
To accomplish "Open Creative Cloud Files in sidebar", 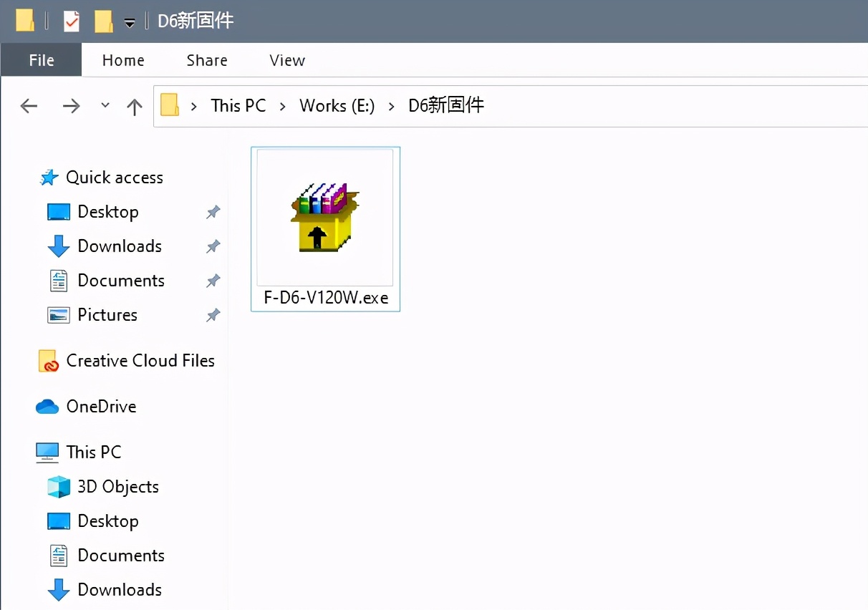I will pyautogui.click(x=140, y=361).
